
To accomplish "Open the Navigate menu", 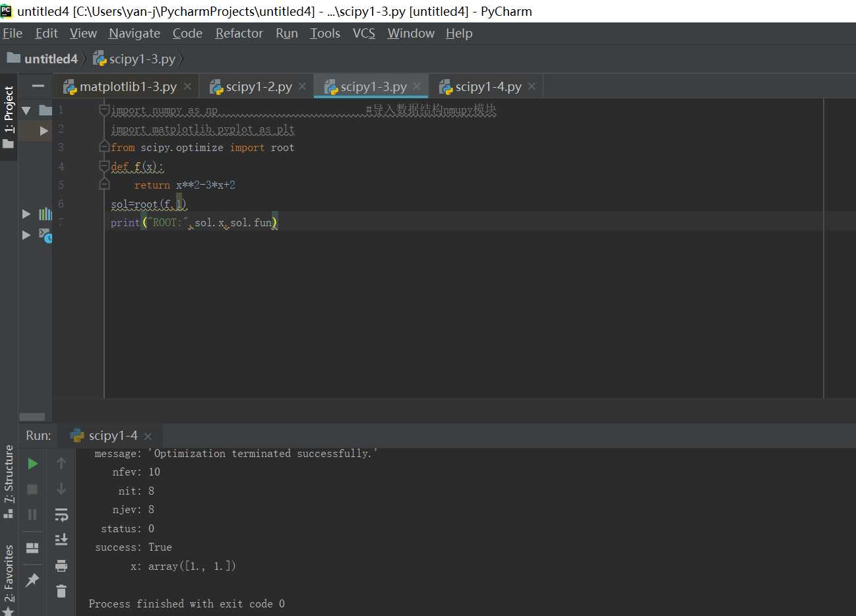I will (135, 33).
